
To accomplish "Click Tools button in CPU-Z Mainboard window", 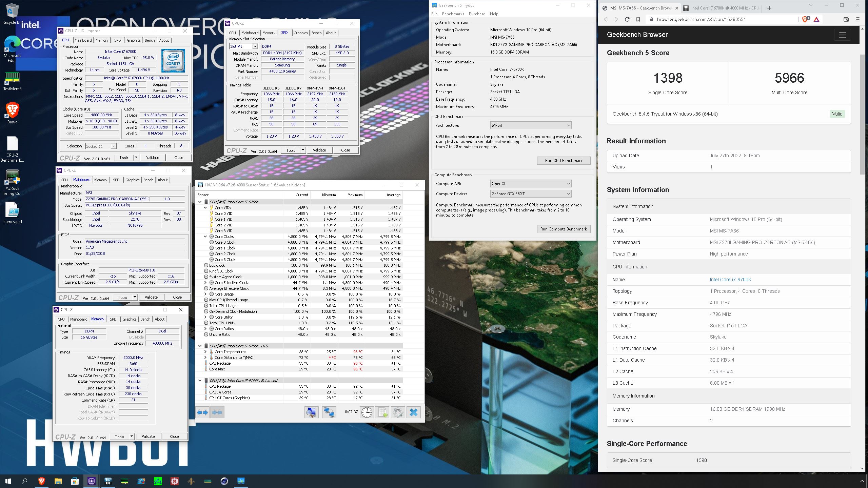I will [x=122, y=297].
